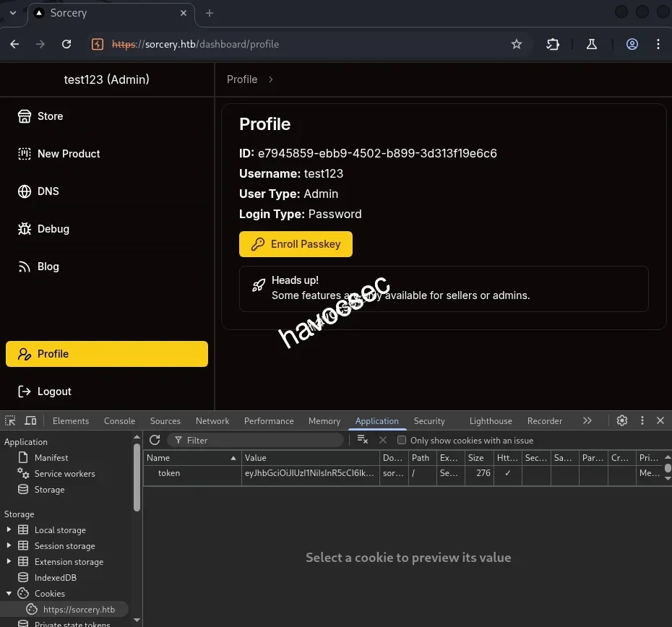This screenshot has height=627, width=672.
Task: Click the browser reload page icon
Action: (x=66, y=44)
